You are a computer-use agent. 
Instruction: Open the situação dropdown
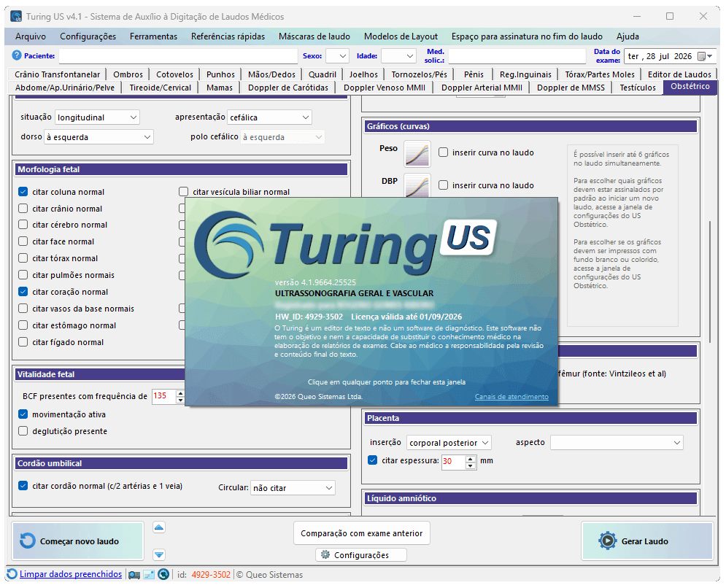(97, 117)
